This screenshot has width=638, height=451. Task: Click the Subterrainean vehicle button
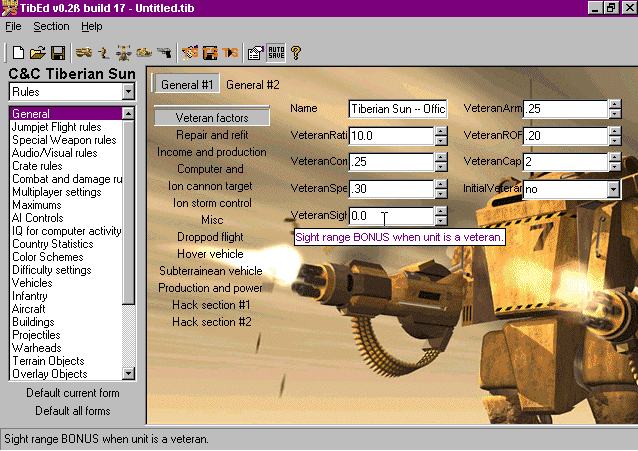click(x=212, y=271)
